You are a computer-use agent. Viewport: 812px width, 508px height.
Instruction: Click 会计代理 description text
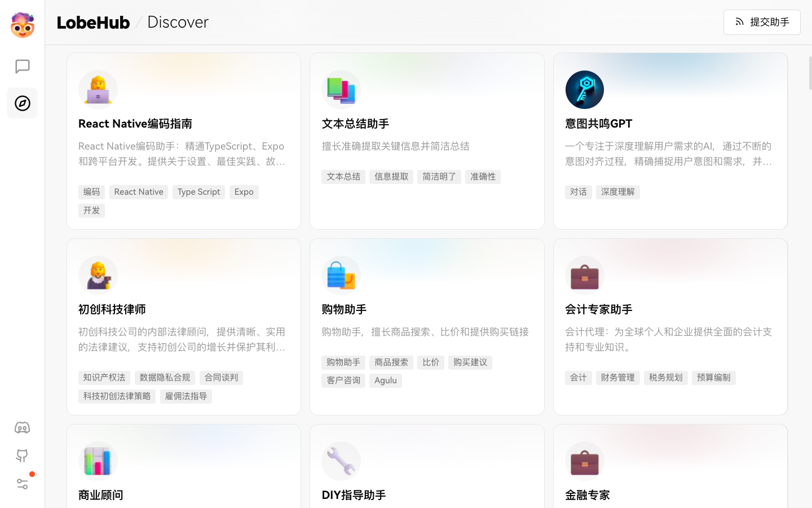click(669, 339)
